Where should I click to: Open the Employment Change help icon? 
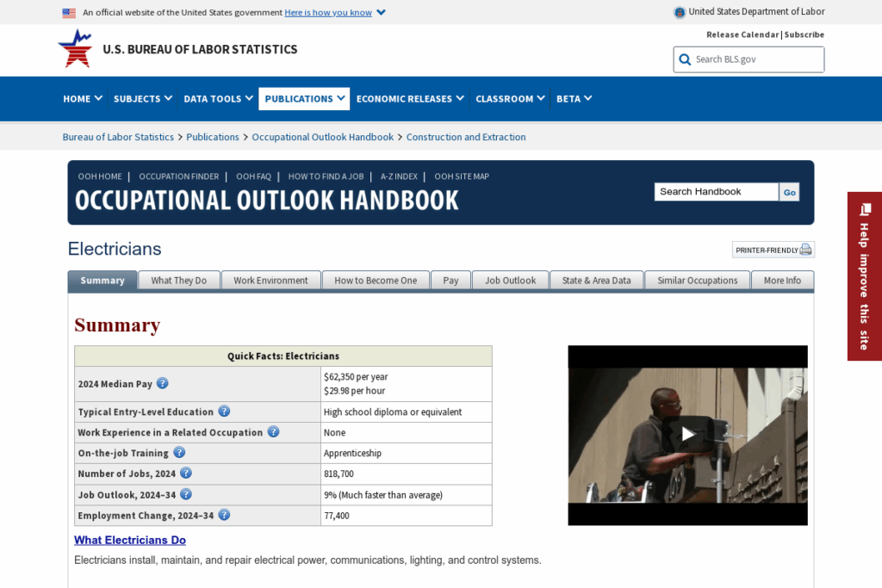tap(223, 515)
